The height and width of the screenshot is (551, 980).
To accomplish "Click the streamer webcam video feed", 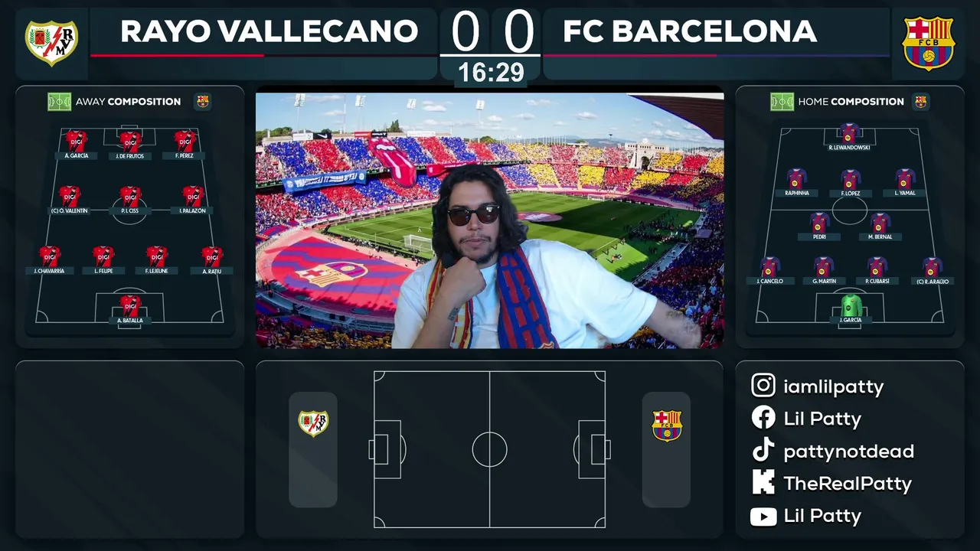I will coord(490,220).
